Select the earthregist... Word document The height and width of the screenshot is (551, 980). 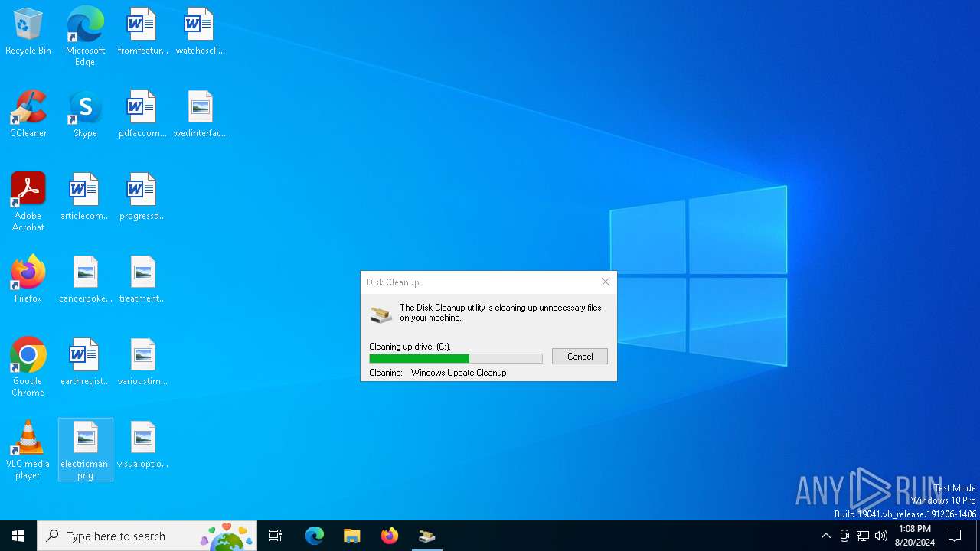pyautogui.click(x=85, y=363)
